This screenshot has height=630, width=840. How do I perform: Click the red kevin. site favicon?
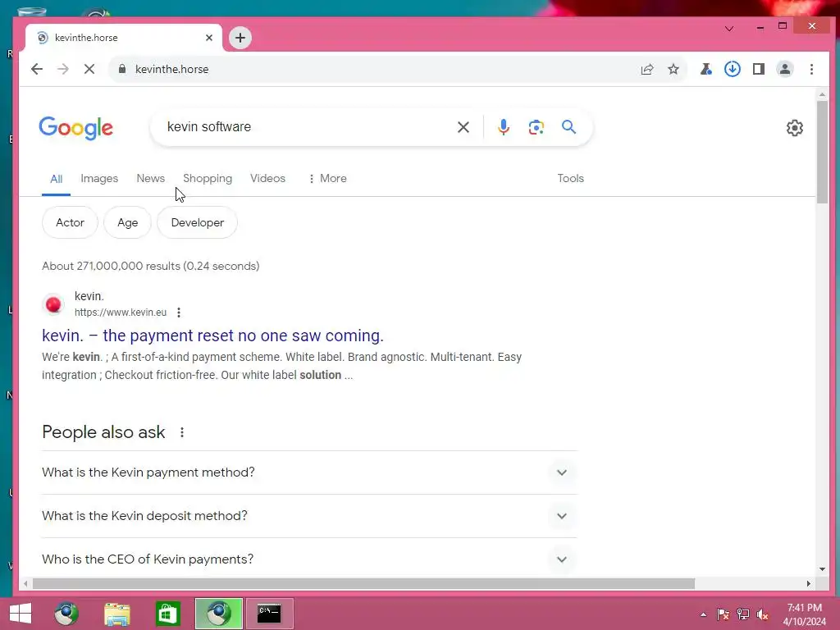pos(53,304)
